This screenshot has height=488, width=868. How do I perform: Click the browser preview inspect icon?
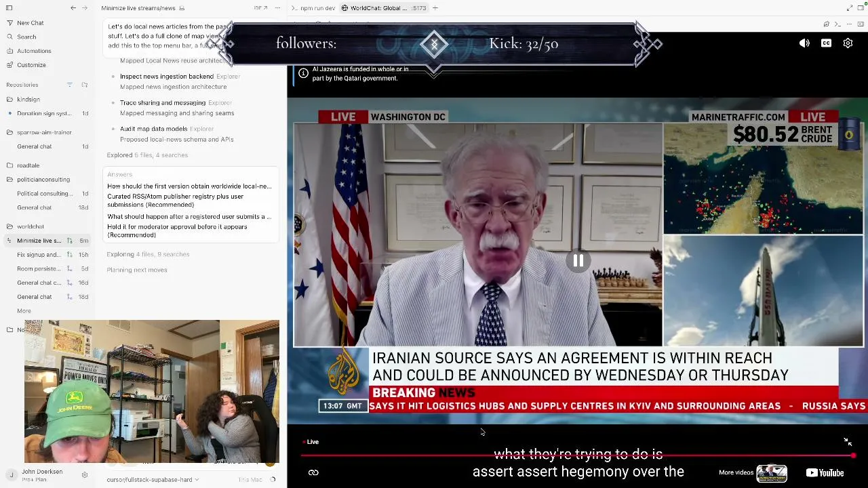[x=826, y=24]
